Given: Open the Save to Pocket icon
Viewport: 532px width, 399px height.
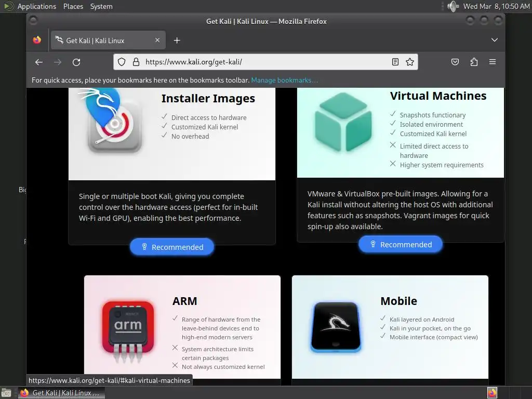Looking at the screenshot, I should pyautogui.click(x=455, y=62).
